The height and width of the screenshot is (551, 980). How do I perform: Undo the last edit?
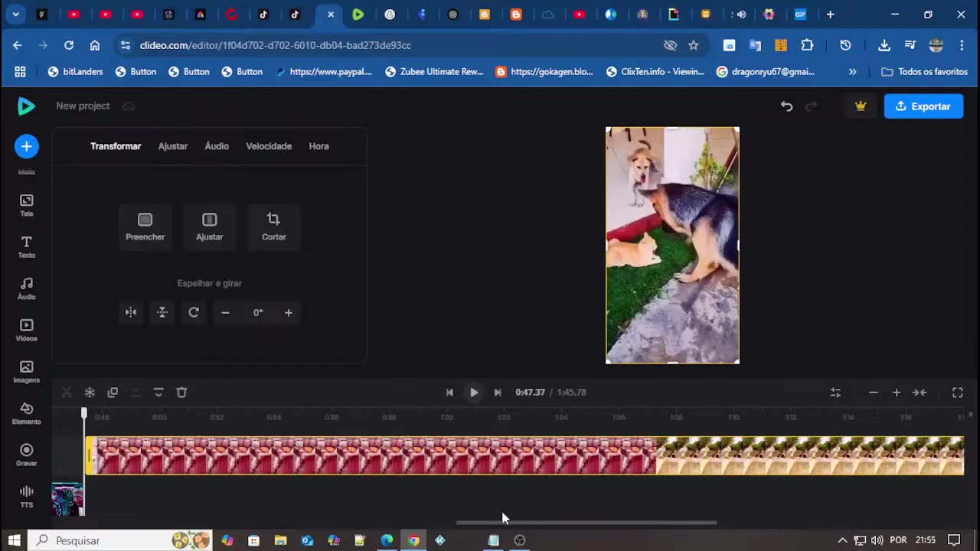point(786,106)
